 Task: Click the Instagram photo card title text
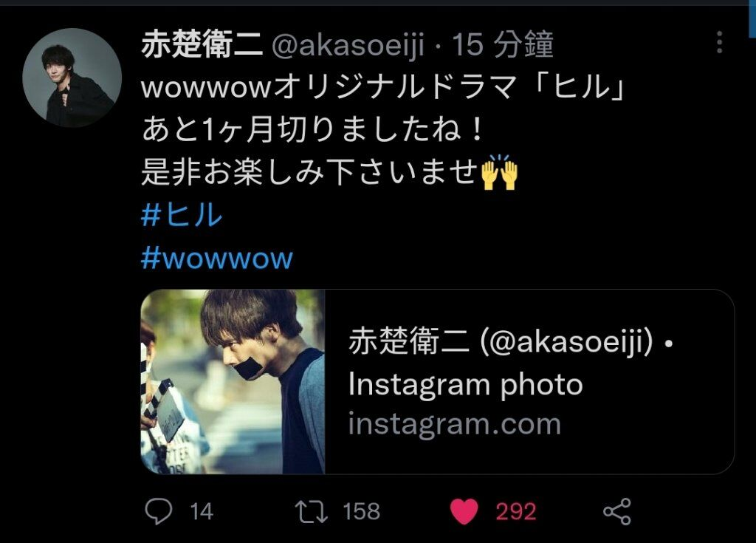(x=511, y=363)
